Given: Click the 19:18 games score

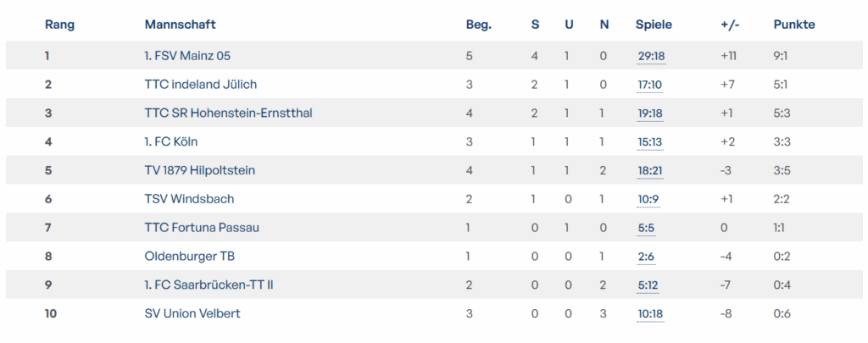Looking at the screenshot, I should (650, 113).
